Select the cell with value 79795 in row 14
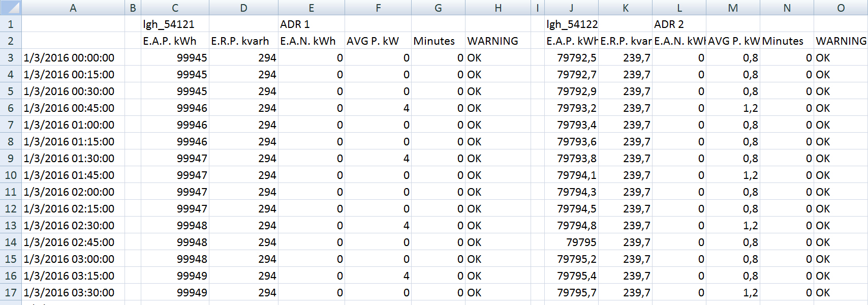Viewport: 868px width, 305px height. coord(571,242)
